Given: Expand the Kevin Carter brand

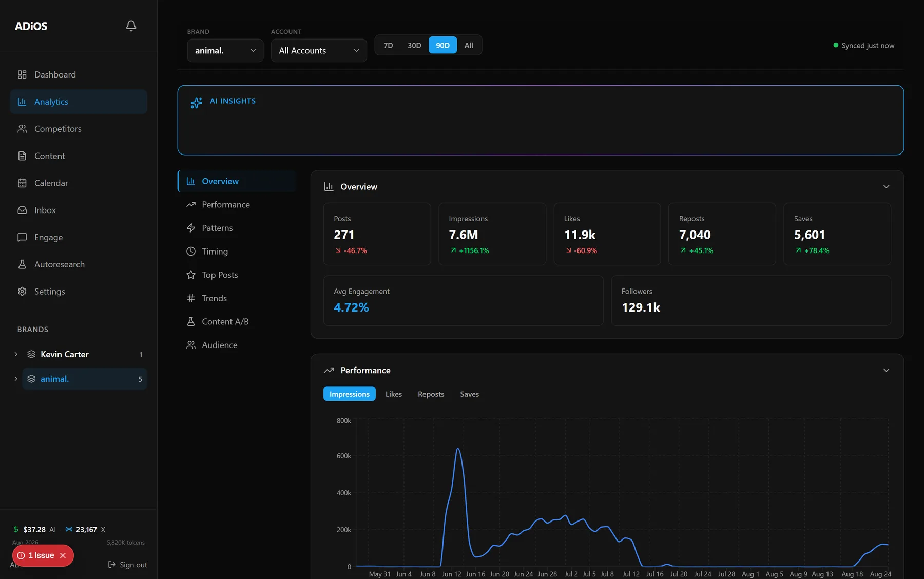Looking at the screenshot, I should point(16,354).
